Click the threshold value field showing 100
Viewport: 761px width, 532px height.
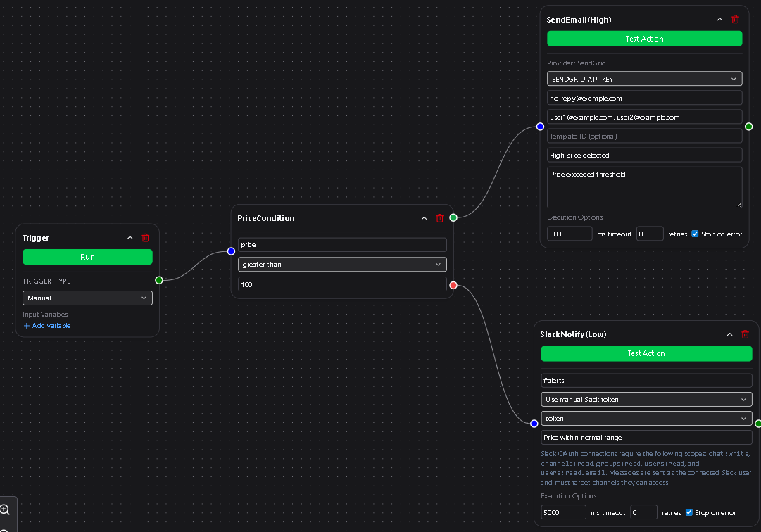click(x=342, y=284)
